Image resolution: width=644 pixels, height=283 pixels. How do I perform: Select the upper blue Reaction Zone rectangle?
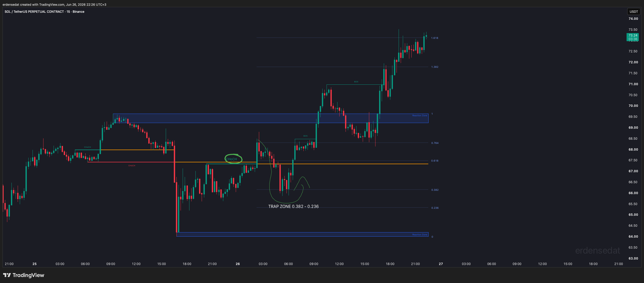click(x=271, y=118)
